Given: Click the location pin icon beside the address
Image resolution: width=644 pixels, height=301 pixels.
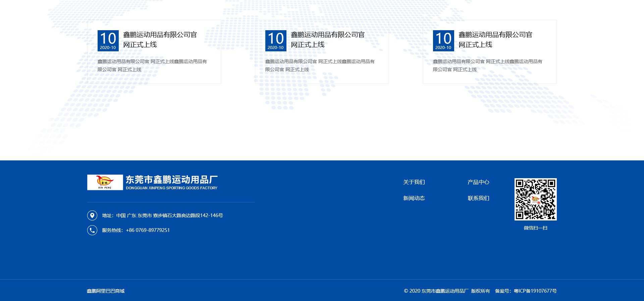Looking at the screenshot, I should [x=92, y=215].
